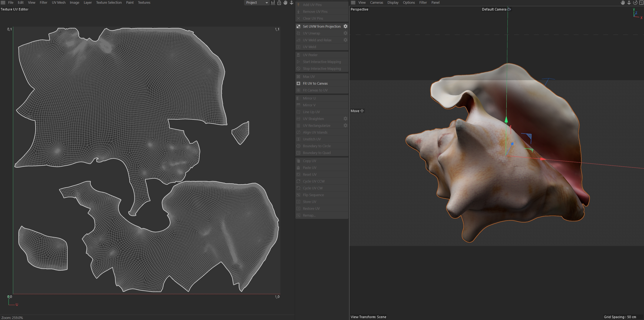Screen dimensions: 644x320
Task: Click the viewport orbit camera icon
Action: pyautogui.click(x=635, y=2)
